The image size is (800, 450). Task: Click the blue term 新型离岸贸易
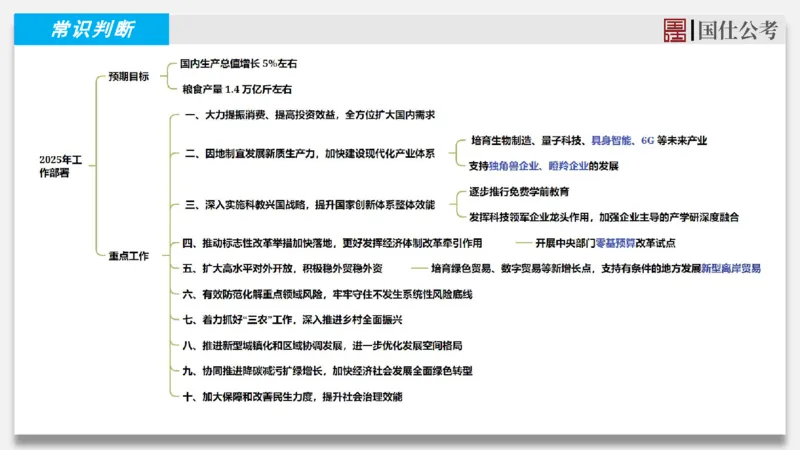click(x=731, y=268)
